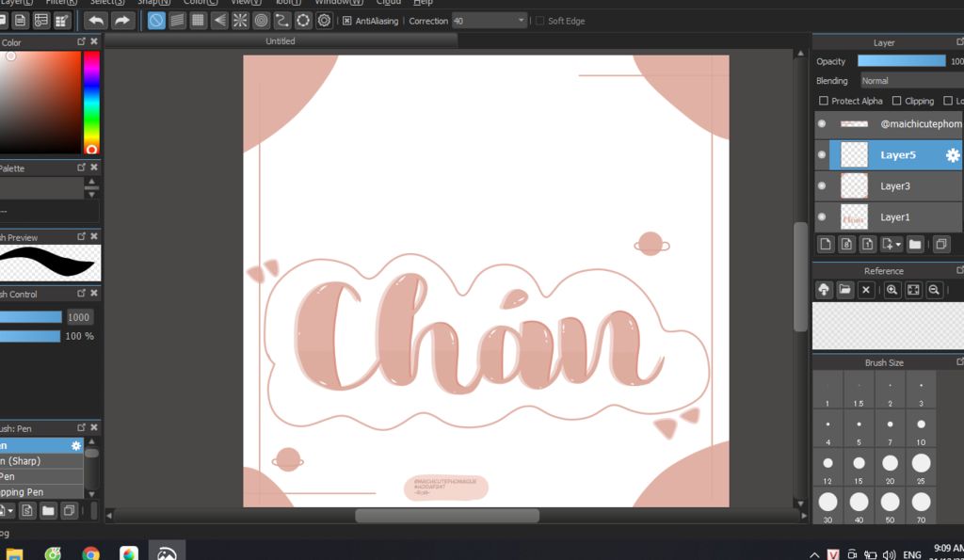Select the Layer3 layer
This screenshot has width=964, height=560.
click(889, 185)
